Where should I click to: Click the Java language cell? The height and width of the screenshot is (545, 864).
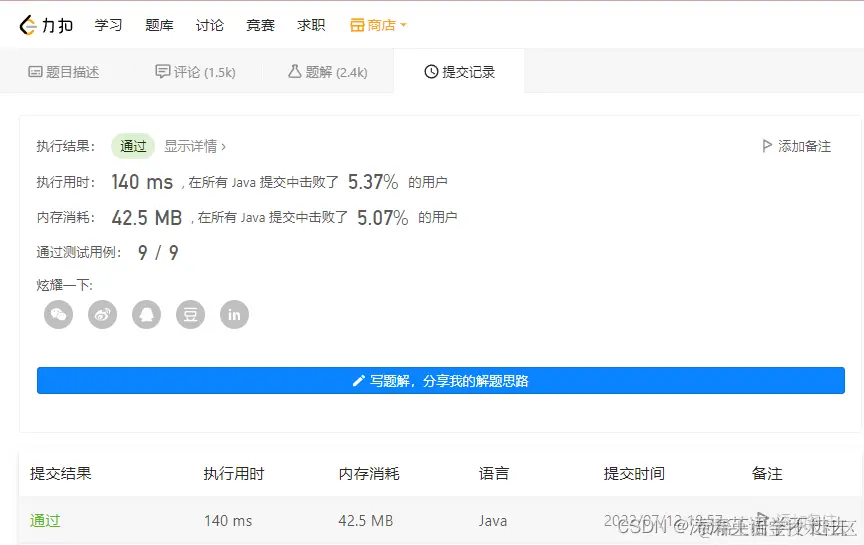pyautogui.click(x=493, y=521)
